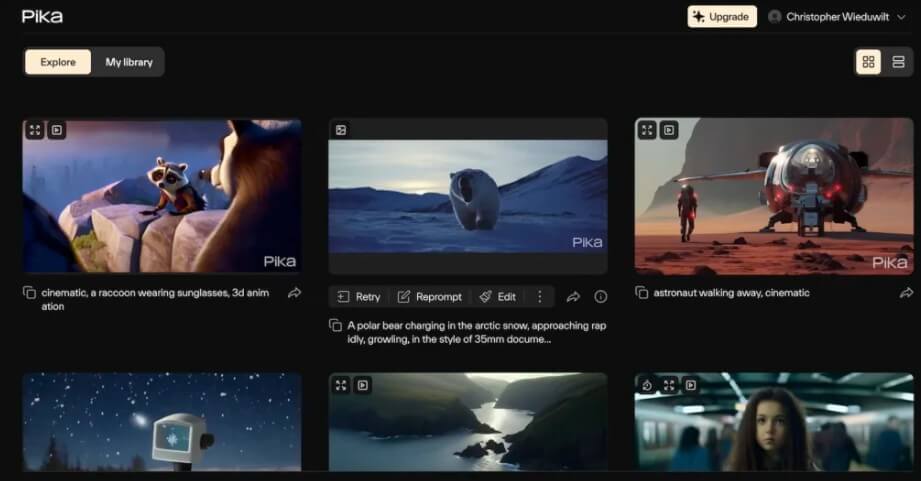
Task: Share the astronaut video
Action: pyautogui.click(x=906, y=292)
